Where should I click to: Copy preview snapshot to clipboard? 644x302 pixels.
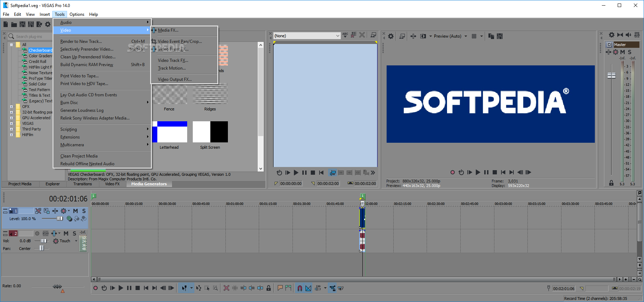[x=491, y=36]
